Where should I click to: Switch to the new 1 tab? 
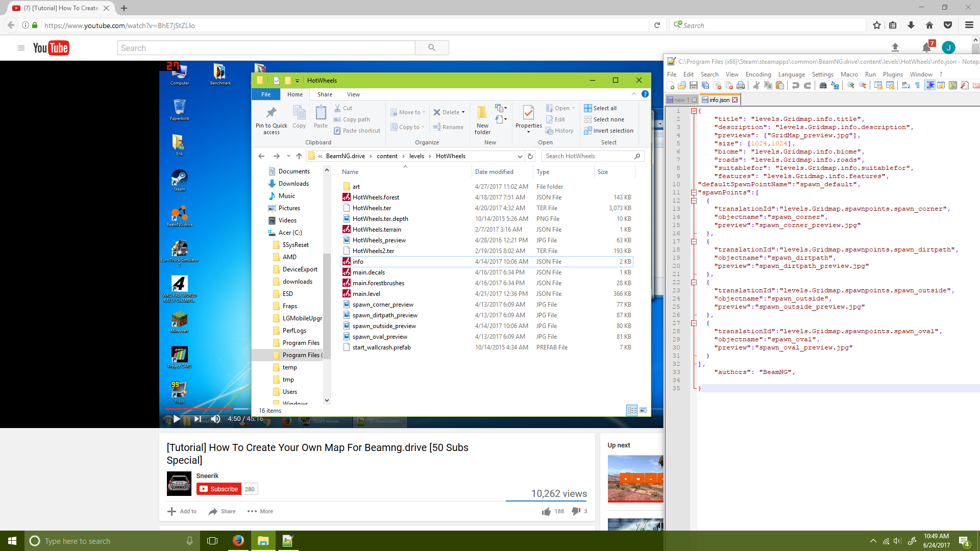[x=682, y=99]
